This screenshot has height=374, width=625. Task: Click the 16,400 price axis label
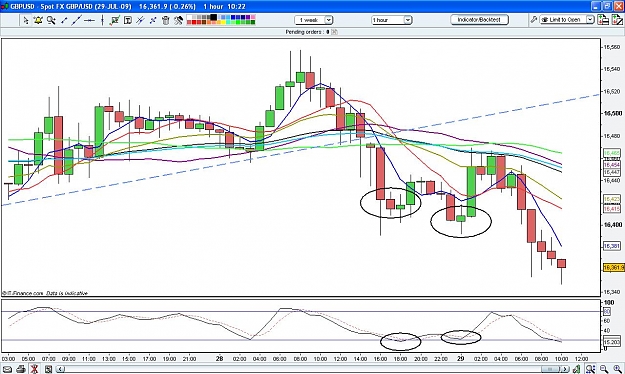pos(613,225)
